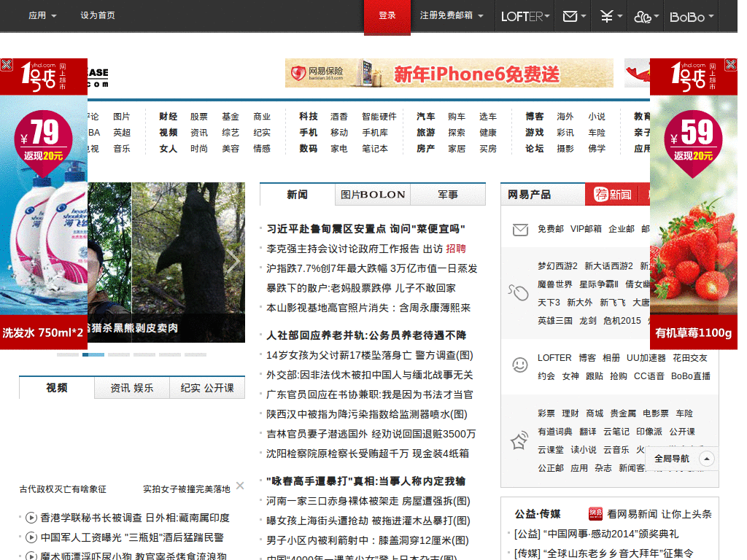Viewport: 747px width, 560px height.
Task: Select the 新闻 tab
Action: 298,195
